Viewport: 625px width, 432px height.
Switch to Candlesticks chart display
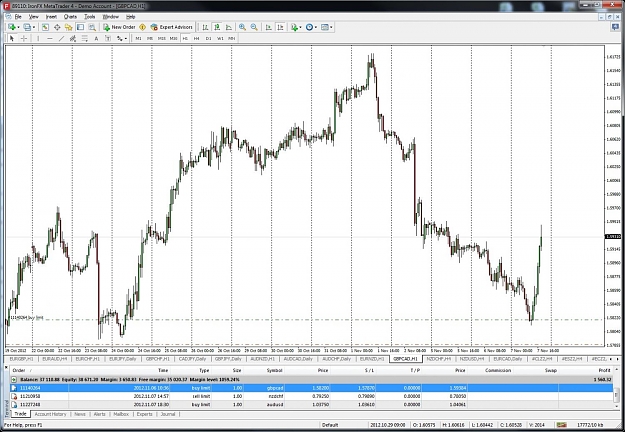click(x=217, y=27)
